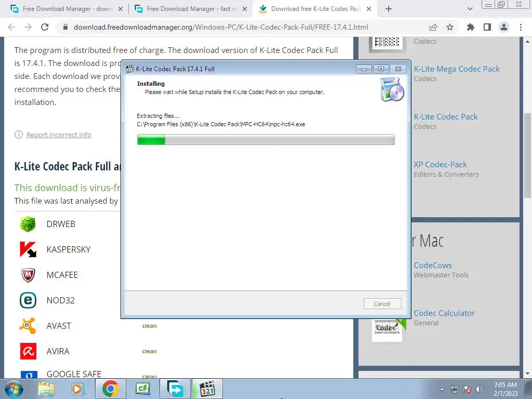The width and height of the screenshot is (532, 399).
Task: Minimize the K-Lite installer window
Action: pos(364,69)
